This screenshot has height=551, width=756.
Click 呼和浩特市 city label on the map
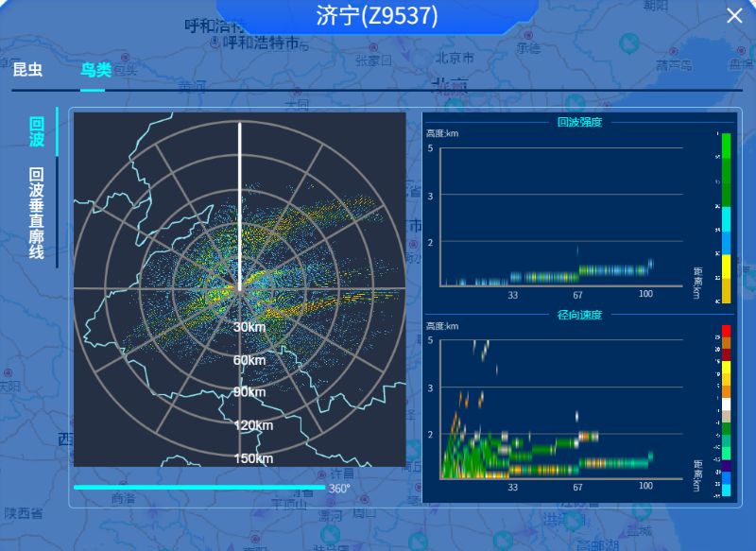pos(260,43)
